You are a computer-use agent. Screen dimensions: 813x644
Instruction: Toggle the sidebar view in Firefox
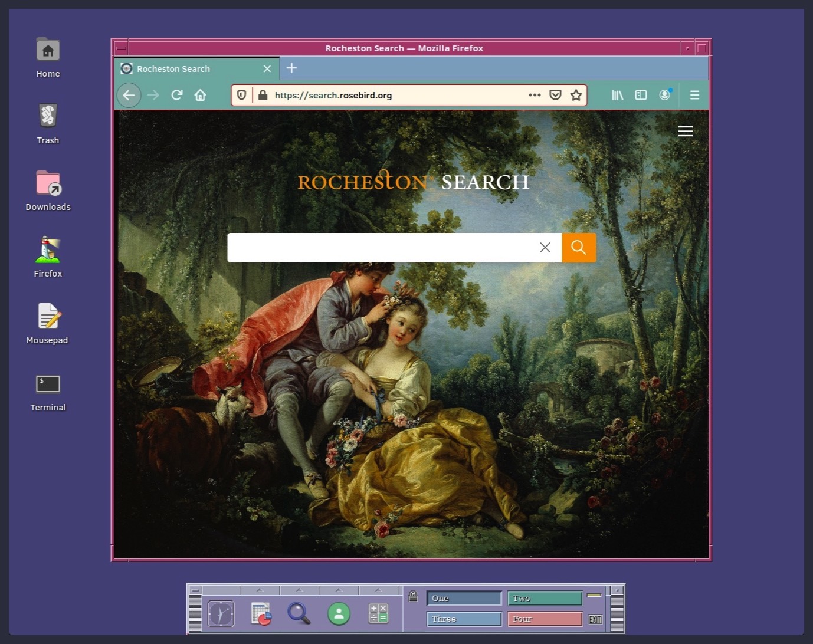click(x=641, y=95)
